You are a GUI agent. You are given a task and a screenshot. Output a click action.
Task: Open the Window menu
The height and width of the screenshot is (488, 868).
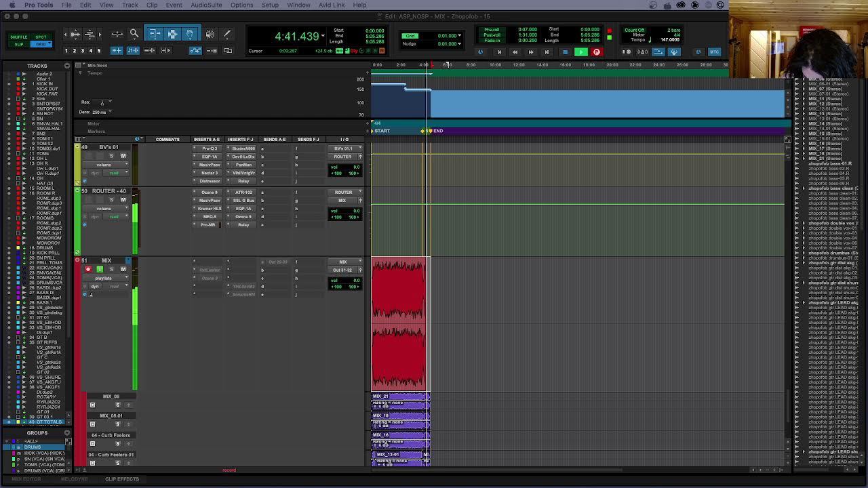(x=298, y=5)
